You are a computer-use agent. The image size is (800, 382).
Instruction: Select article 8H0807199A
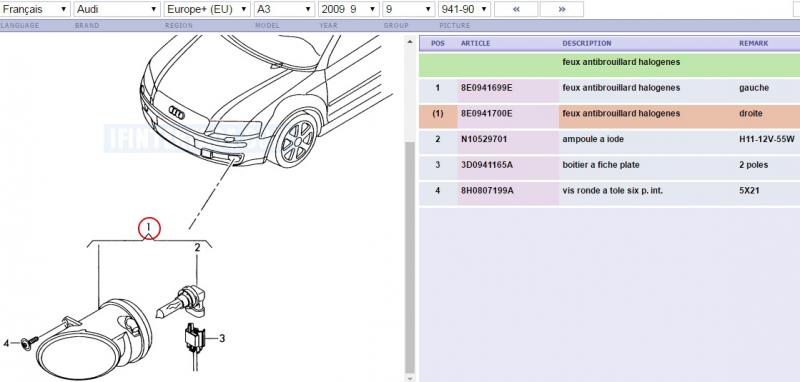point(487,190)
